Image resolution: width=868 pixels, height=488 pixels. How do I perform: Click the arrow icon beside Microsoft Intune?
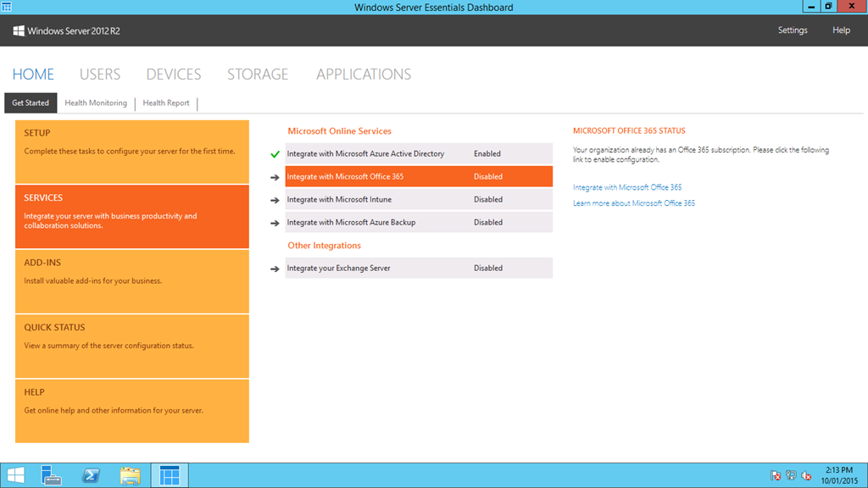pyautogui.click(x=275, y=200)
